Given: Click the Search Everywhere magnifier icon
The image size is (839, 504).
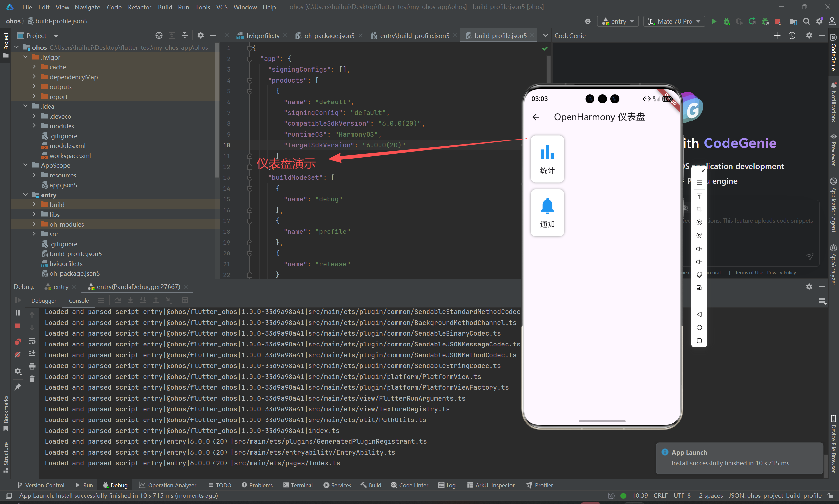Looking at the screenshot, I should pos(806,21).
